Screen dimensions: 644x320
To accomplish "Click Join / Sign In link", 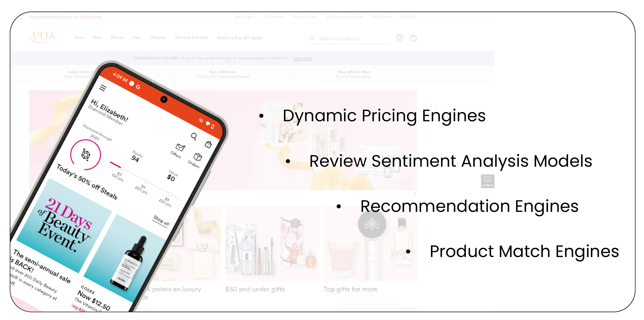I will pyautogui.click(x=245, y=17).
